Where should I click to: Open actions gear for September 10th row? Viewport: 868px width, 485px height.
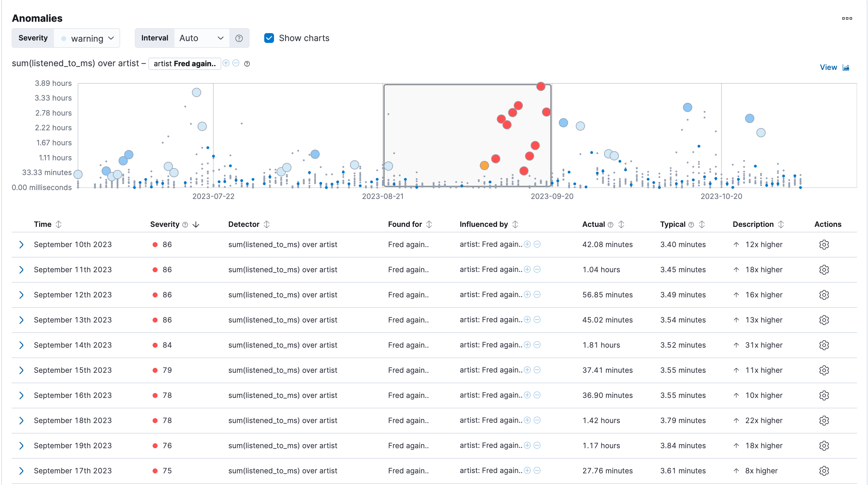(824, 244)
